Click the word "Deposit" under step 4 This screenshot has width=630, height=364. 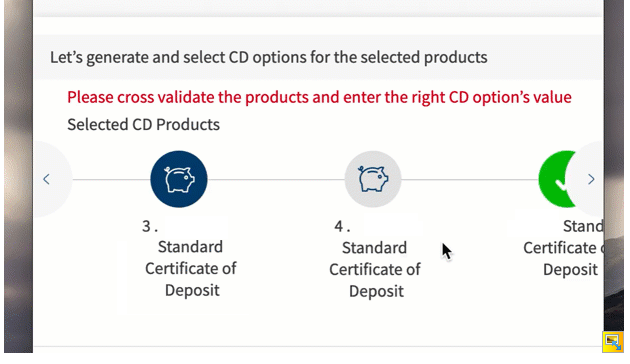pyautogui.click(x=376, y=291)
